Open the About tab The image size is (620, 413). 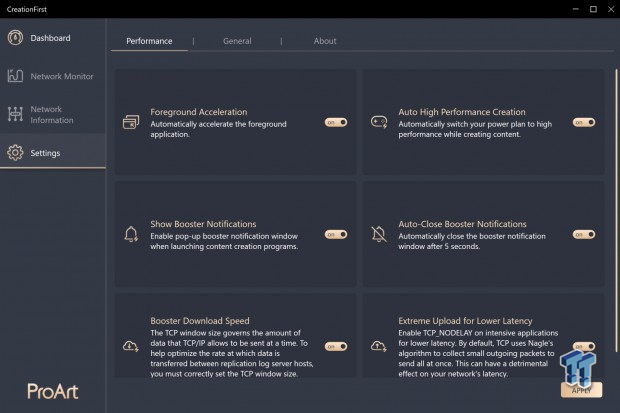click(325, 41)
